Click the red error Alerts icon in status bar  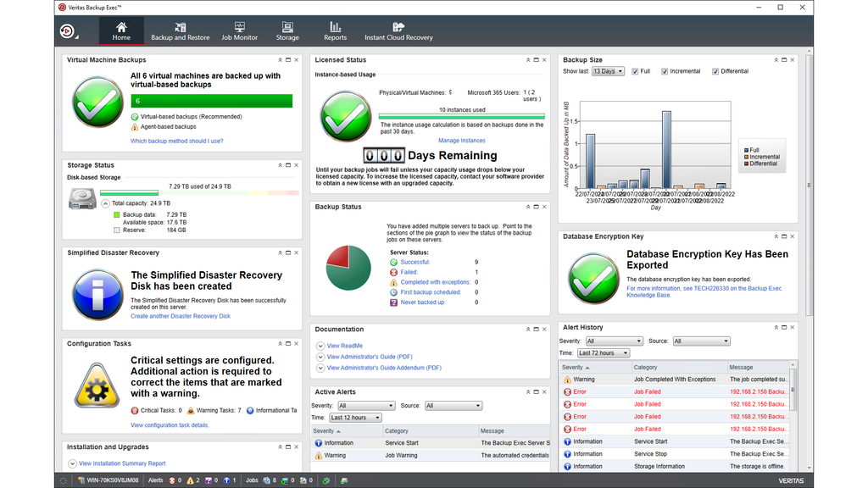tap(172, 480)
